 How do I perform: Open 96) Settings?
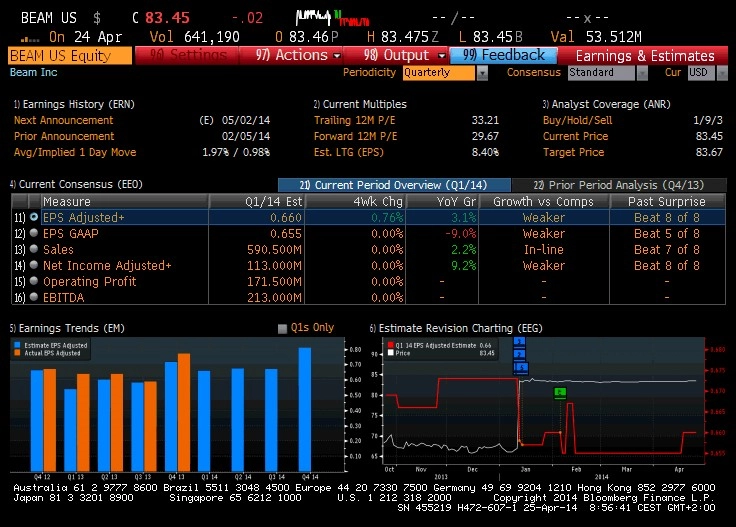click(x=187, y=55)
